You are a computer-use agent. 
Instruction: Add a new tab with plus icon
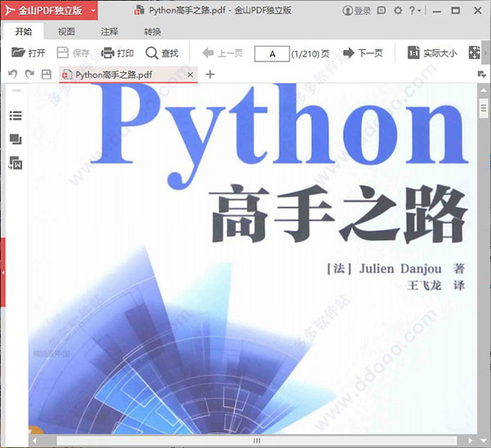coord(210,75)
